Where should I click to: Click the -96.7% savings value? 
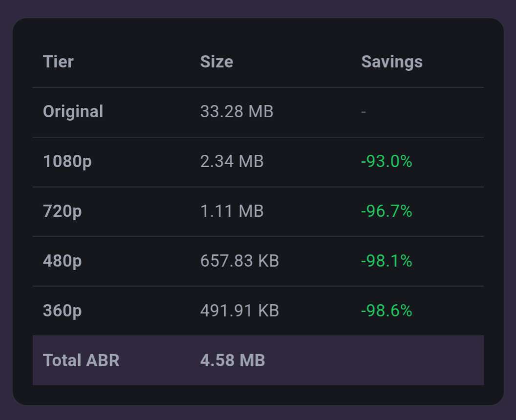pos(387,211)
